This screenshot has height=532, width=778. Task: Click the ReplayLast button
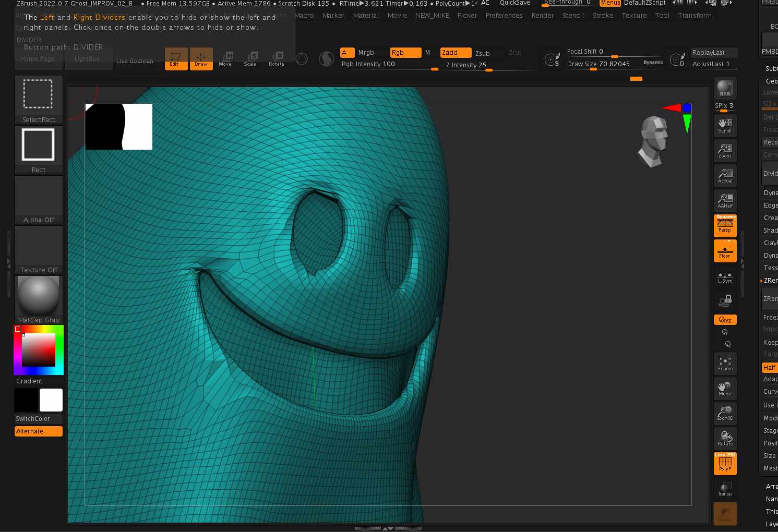click(x=713, y=53)
